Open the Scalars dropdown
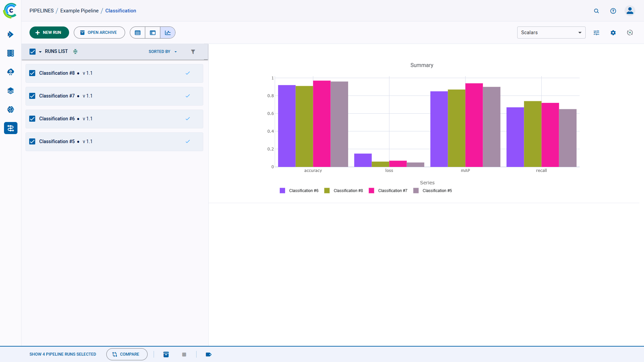This screenshot has height=362, width=644. [x=551, y=33]
